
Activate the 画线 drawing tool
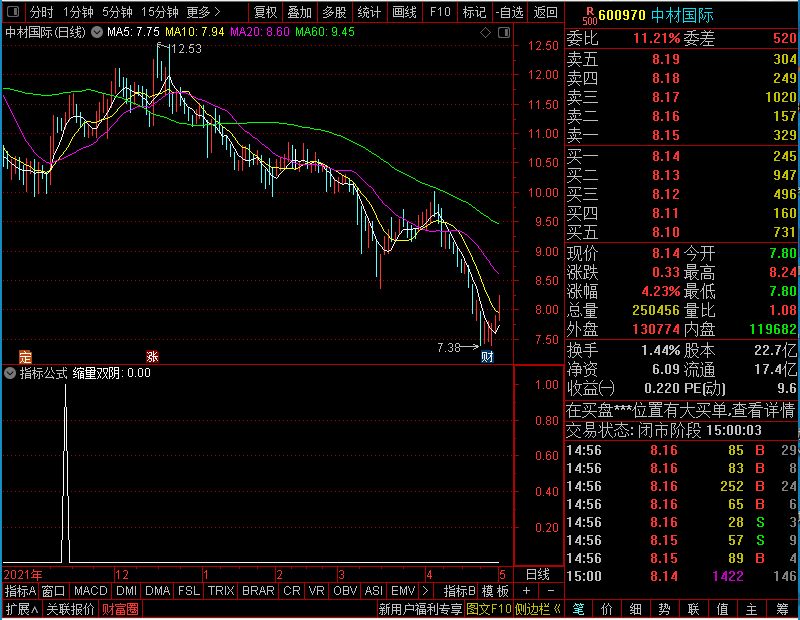click(405, 12)
